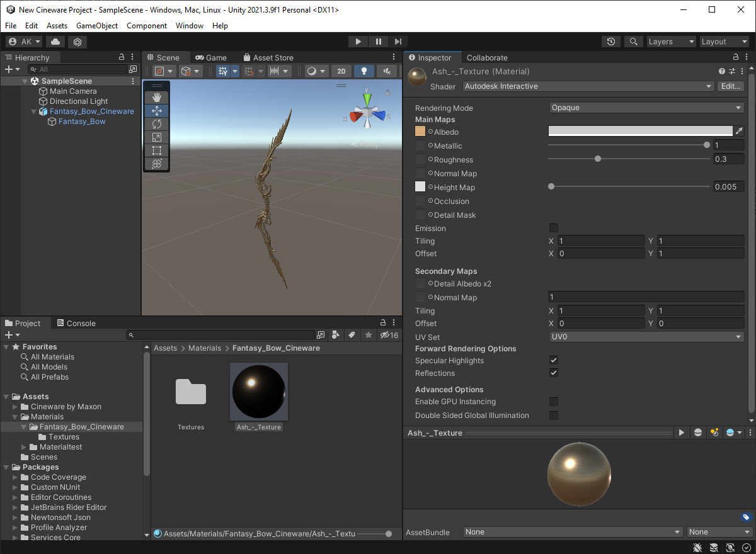Open the GameObject menu
The height and width of the screenshot is (554, 756).
click(97, 26)
